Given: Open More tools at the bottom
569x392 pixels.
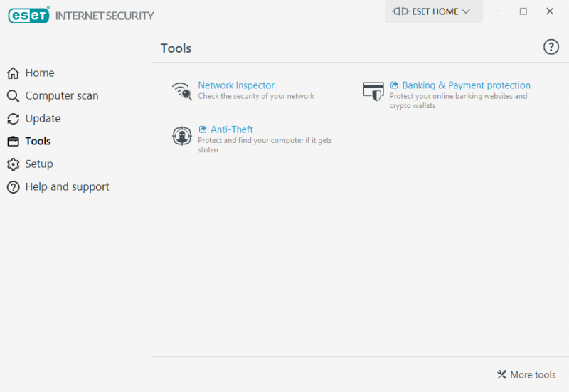Looking at the screenshot, I should (x=526, y=375).
